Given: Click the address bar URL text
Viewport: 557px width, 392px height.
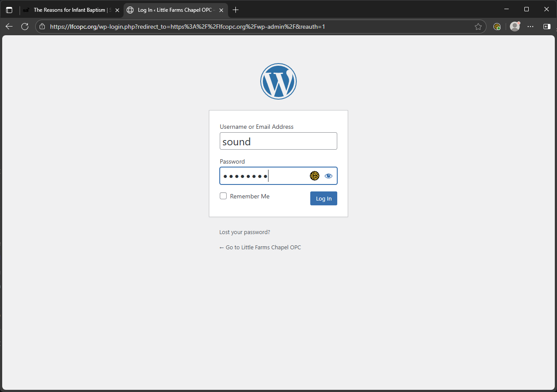Looking at the screenshot, I should pos(188,27).
